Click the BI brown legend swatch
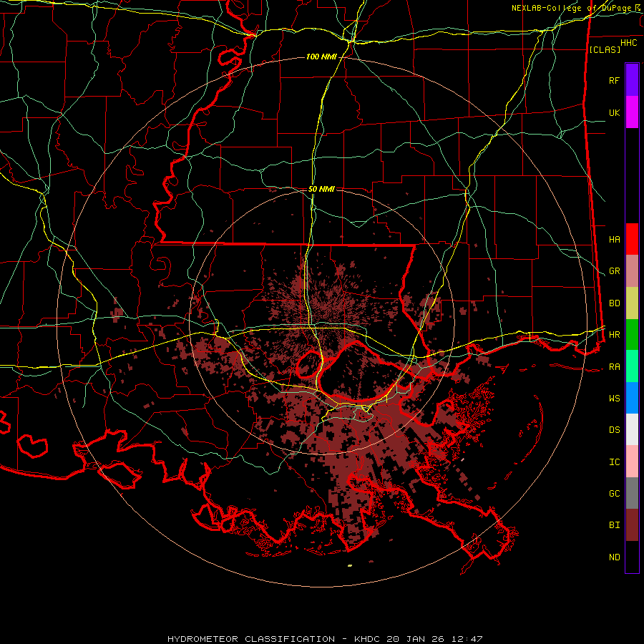 pos(632,525)
